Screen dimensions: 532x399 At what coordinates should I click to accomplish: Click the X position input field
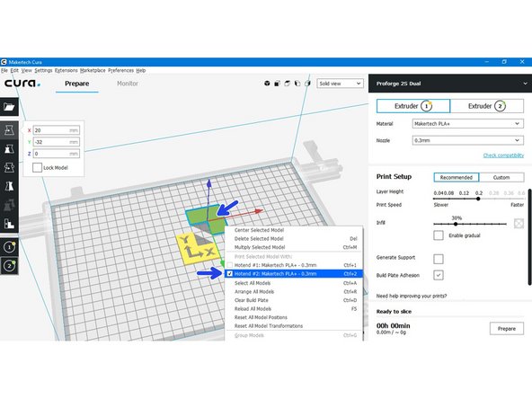coord(57,130)
